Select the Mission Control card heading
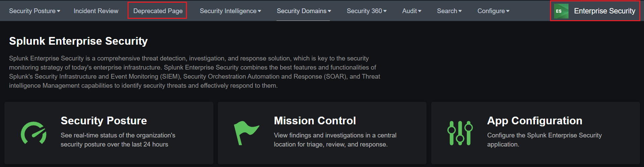 [x=315, y=121]
